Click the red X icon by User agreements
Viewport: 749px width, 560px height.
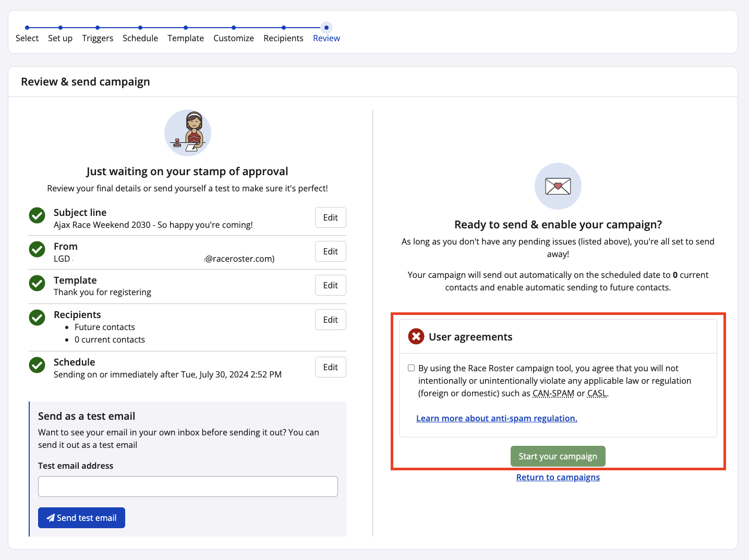point(416,337)
